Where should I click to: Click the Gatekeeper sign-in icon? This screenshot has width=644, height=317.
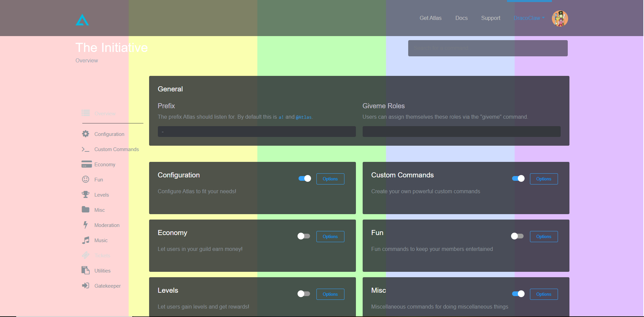[x=86, y=286]
